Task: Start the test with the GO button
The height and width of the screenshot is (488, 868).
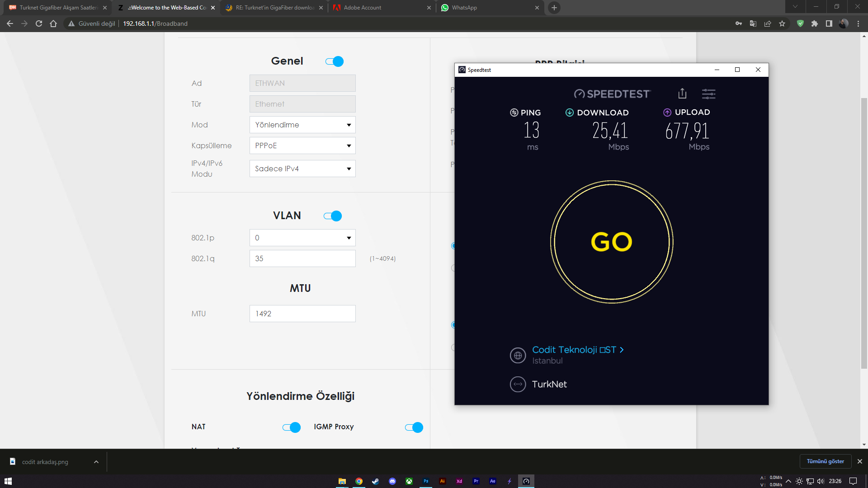Action: [x=612, y=242]
